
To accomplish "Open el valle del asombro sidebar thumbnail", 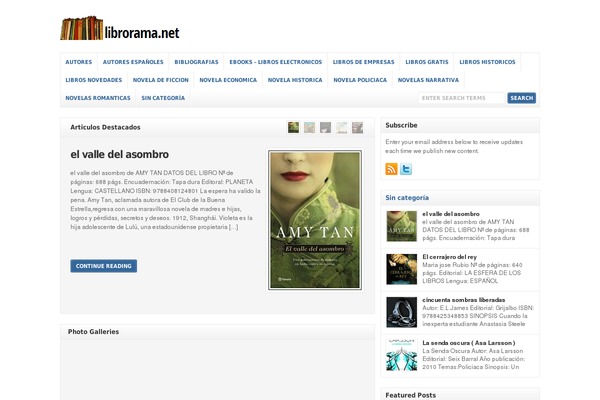I will [x=401, y=226].
